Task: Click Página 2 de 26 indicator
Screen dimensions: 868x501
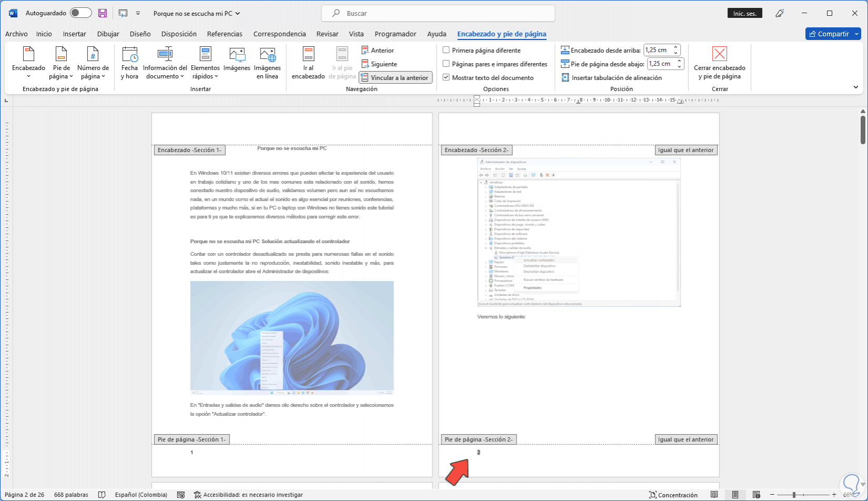Action: click(25, 495)
